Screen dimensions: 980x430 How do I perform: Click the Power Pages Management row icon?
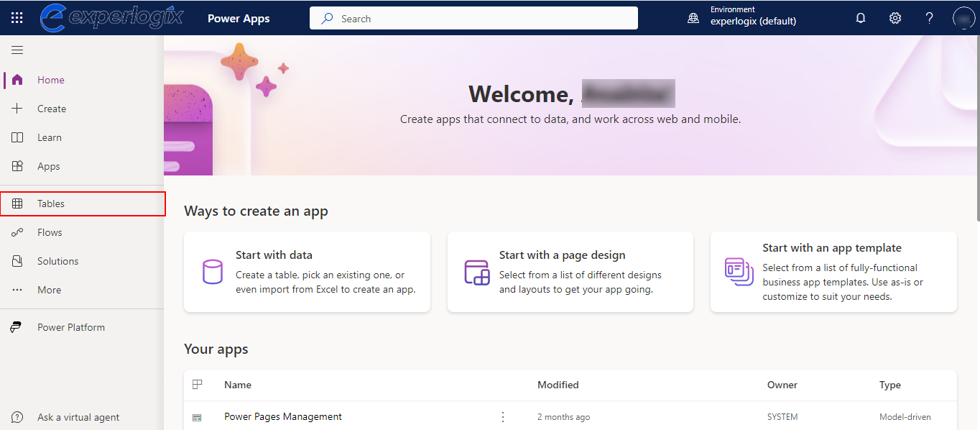(197, 417)
